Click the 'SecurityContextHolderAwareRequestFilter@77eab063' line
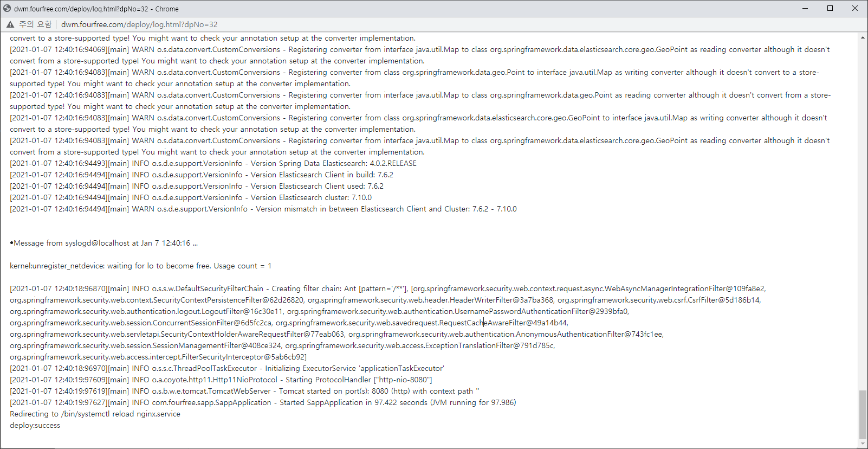This screenshot has width=868, height=449. coord(336,335)
